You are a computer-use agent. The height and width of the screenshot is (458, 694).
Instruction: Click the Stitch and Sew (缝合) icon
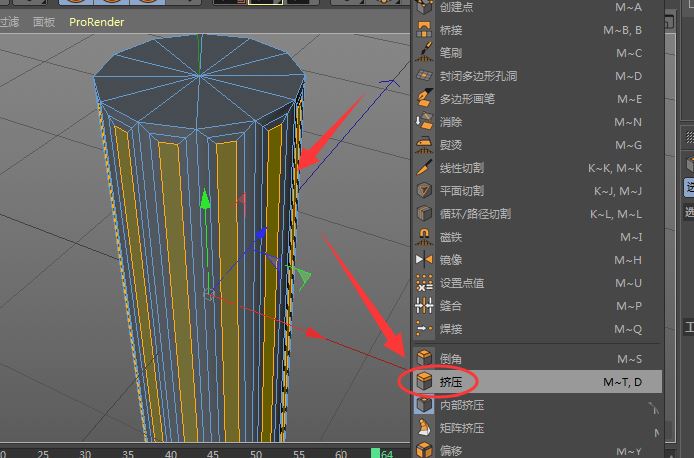tap(424, 306)
